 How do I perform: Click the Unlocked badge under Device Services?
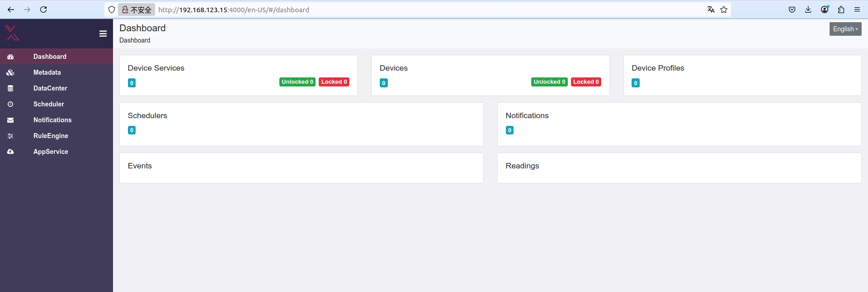[297, 82]
